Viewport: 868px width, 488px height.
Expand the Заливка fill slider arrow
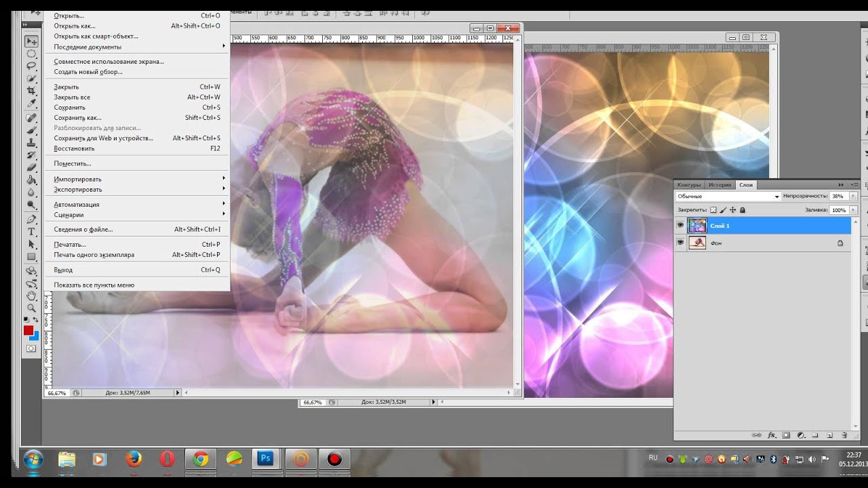(853, 211)
